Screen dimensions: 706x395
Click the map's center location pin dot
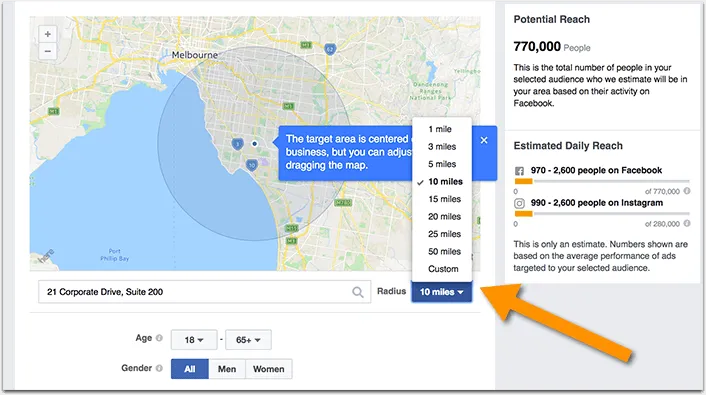[x=254, y=144]
